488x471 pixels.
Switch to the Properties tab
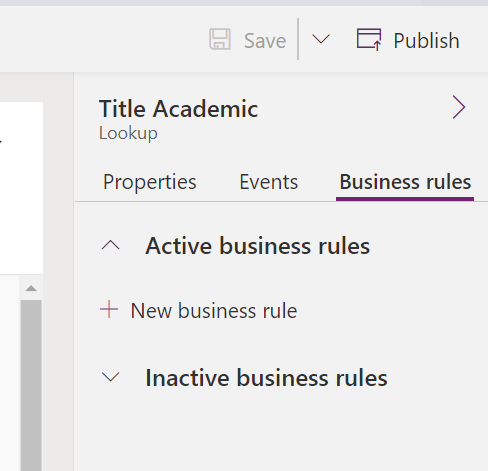tap(150, 182)
